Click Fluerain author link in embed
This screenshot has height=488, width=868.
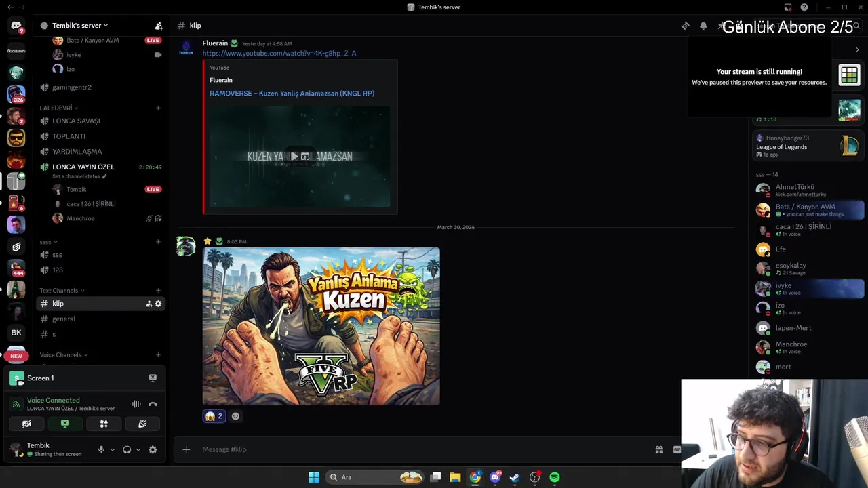pos(220,80)
